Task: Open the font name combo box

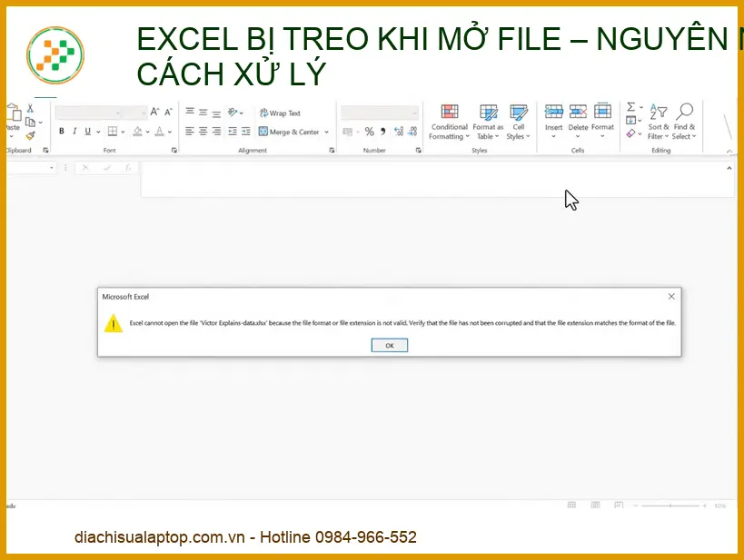Action: (88, 113)
